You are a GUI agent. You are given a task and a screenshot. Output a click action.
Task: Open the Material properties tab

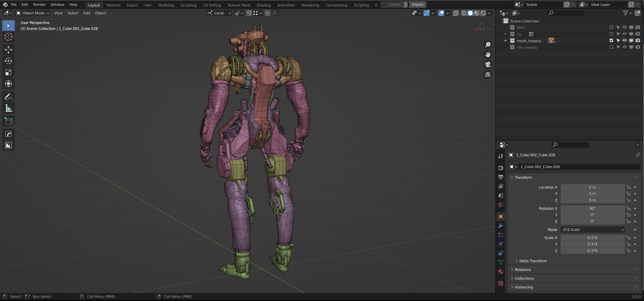pyautogui.click(x=501, y=272)
